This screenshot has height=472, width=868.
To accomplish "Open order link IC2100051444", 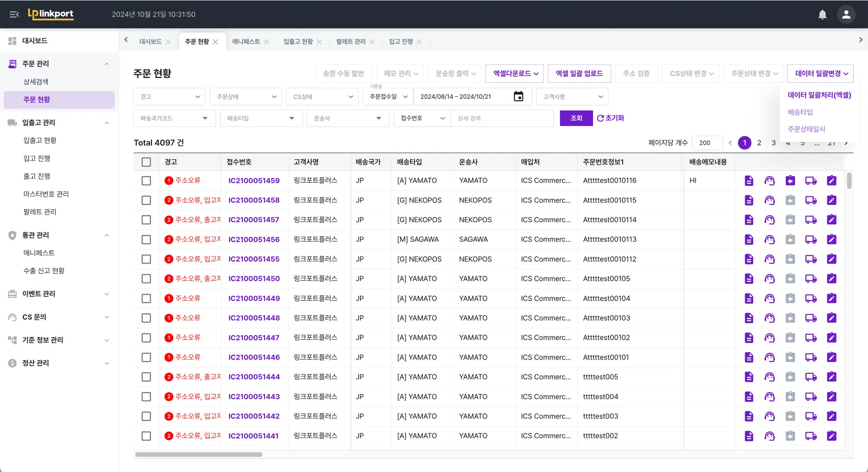I will coord(254,377).
